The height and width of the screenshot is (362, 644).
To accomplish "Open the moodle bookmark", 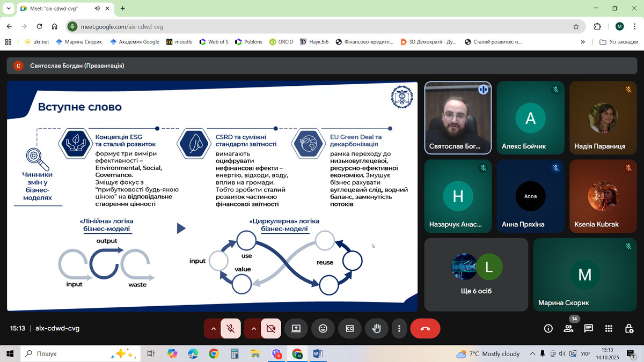I will (x=179, y=42).
